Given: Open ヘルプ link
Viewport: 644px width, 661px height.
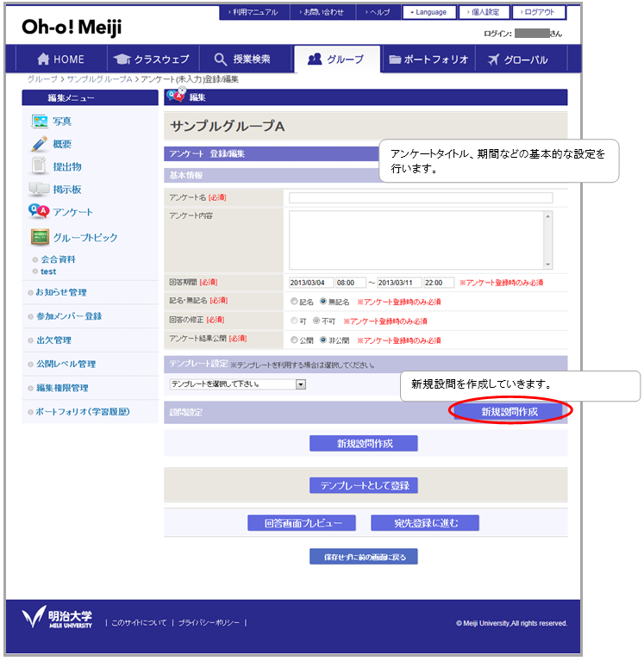Looking at the screenshot, I should 378,12.
